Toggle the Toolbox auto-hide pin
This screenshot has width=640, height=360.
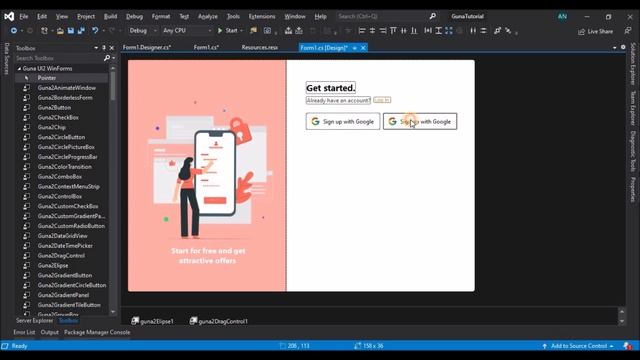[104, 48]
